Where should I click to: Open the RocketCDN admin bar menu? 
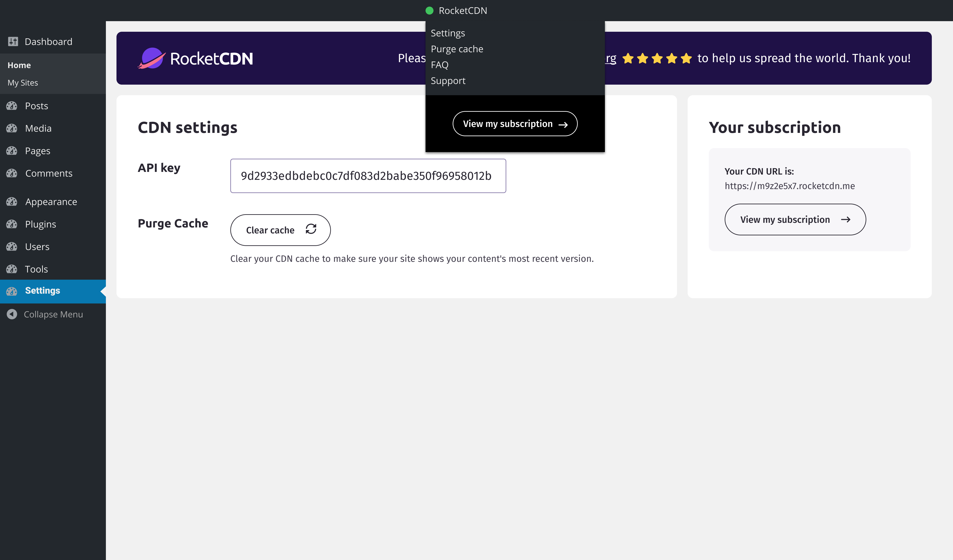tap(462, 11)
